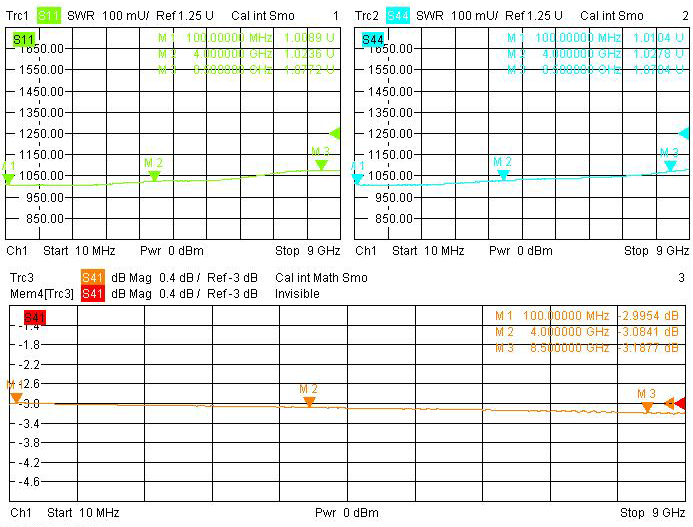Screen dimensions: 693x527
Task: Click marker M2 on the cyan S44 trace
Action: tap(503, 174)
